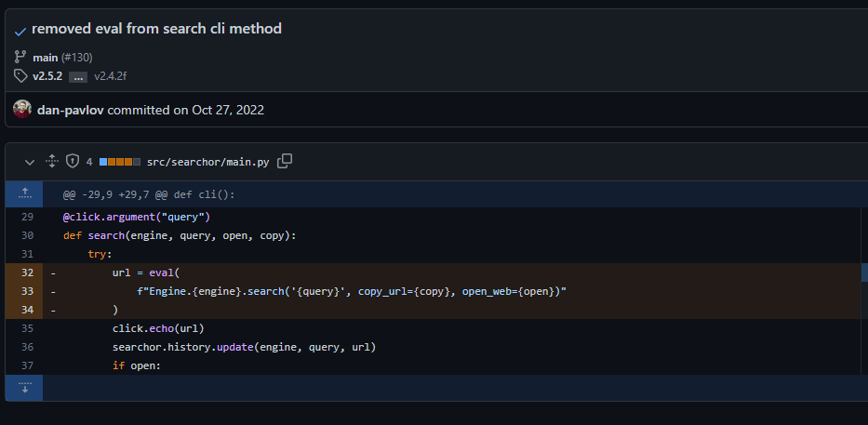Click the diffstat colored blocks
868x425 pixels.
120,162
